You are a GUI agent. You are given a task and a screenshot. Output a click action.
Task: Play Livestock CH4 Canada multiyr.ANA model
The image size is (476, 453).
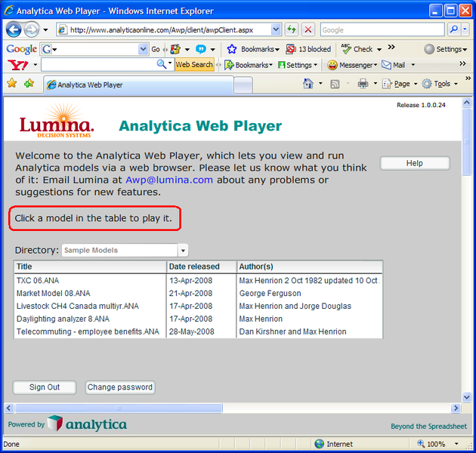coord(198,306)
